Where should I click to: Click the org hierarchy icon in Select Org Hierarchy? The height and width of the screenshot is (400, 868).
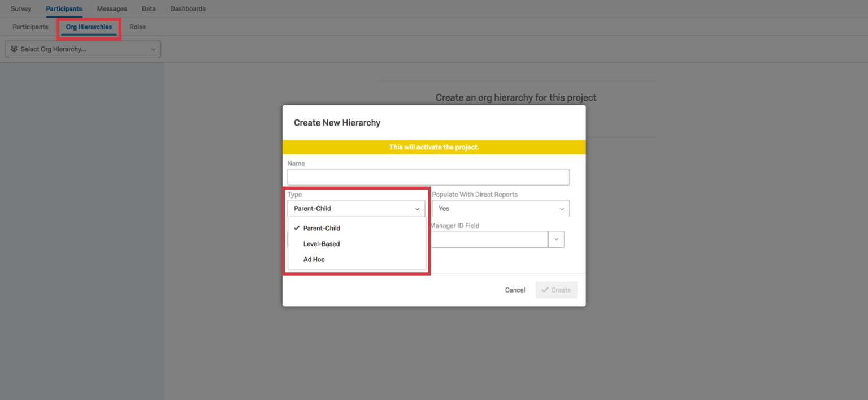14,49
